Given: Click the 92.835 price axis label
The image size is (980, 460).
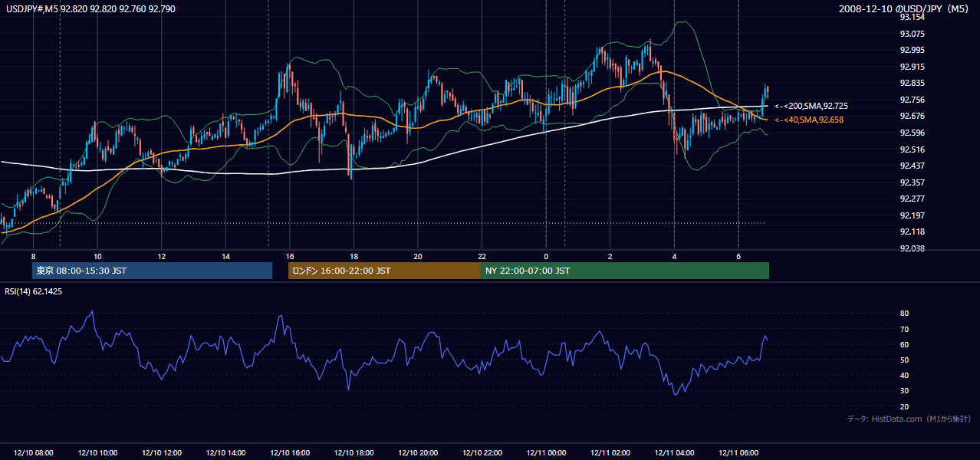Looking at the screenshot, I should [912, 83].
